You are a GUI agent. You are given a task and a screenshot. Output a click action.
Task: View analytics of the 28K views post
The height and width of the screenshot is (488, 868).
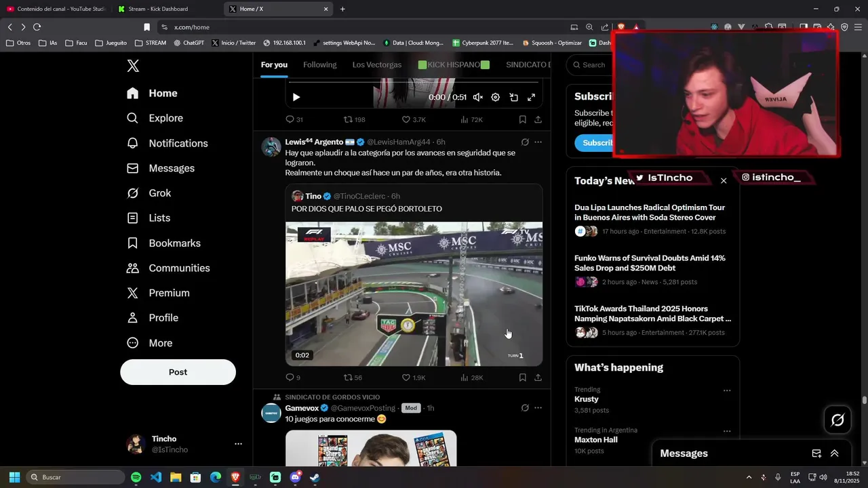click(471, 378)
